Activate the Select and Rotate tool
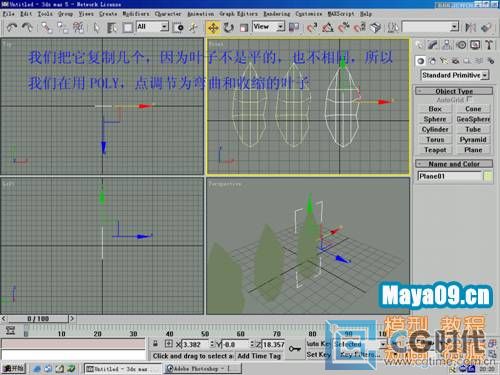Image resolution: width=500 pixels, height=375 pixels. point(229,27)
